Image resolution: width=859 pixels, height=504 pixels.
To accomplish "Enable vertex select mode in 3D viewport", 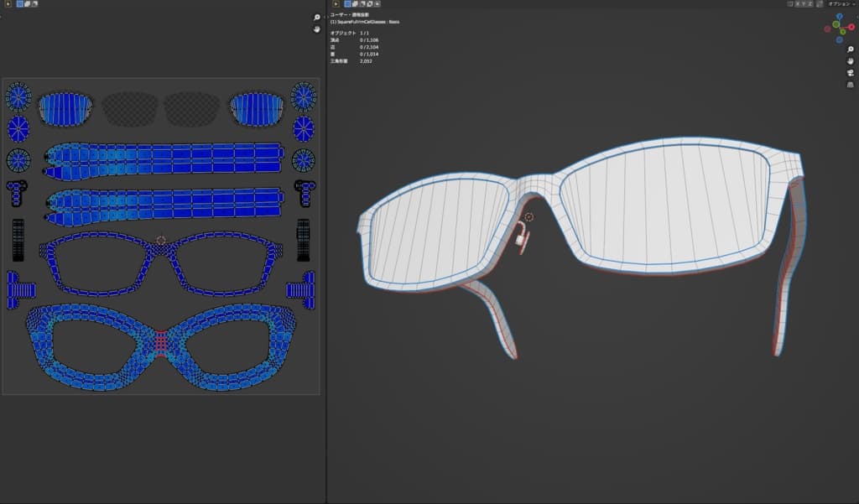I will point(347,4).
